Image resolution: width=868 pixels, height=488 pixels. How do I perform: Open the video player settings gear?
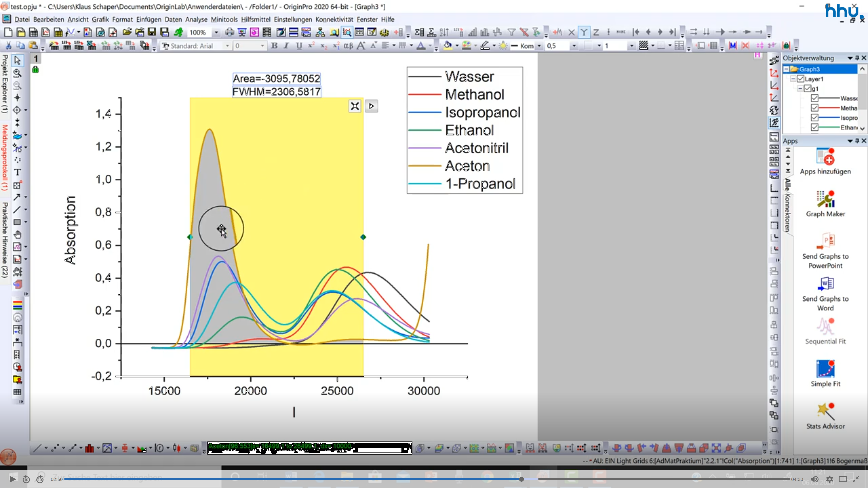(829, 479)
